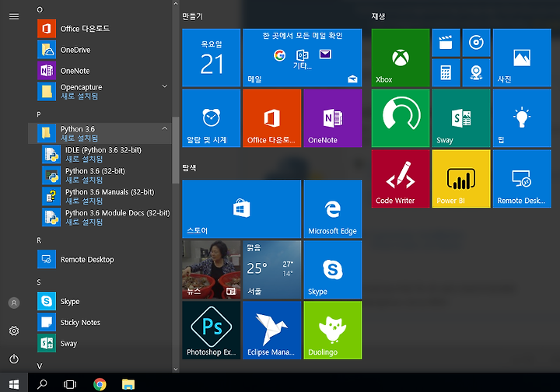Click the 만들기 group header
The height and width of the screenshot is (392, 560).
(193, 16)
